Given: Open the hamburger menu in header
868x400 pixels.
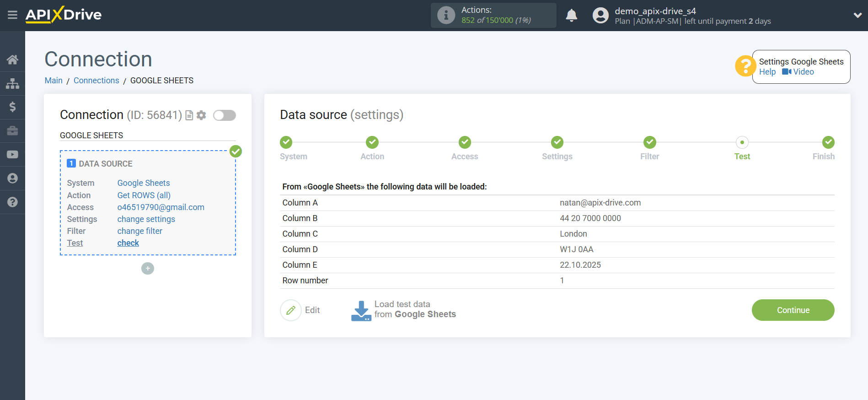Looking at the screenshot, I should pos(12,15).
